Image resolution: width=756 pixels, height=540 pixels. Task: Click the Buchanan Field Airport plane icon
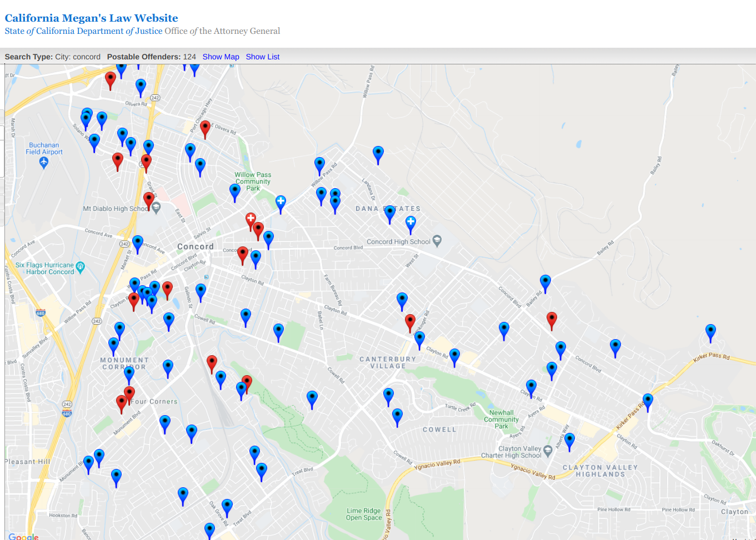point(44,162)
